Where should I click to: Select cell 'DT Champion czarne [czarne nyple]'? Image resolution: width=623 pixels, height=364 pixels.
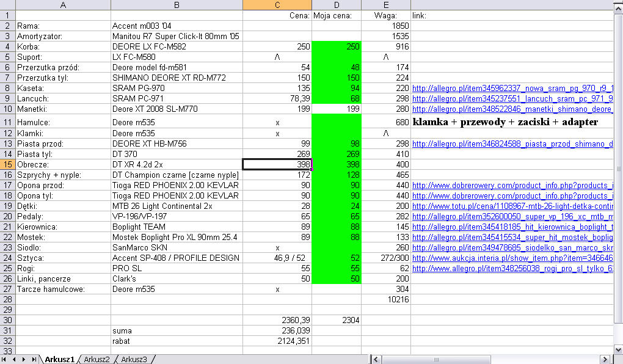tap(177, 175)
